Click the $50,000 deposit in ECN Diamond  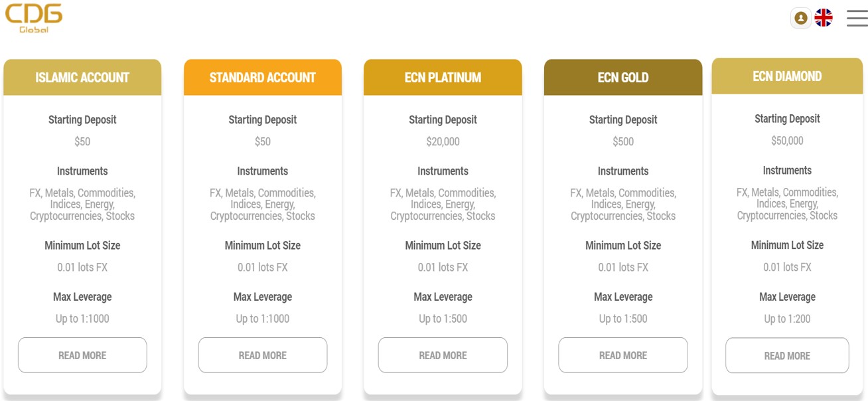tap(787, 141)
